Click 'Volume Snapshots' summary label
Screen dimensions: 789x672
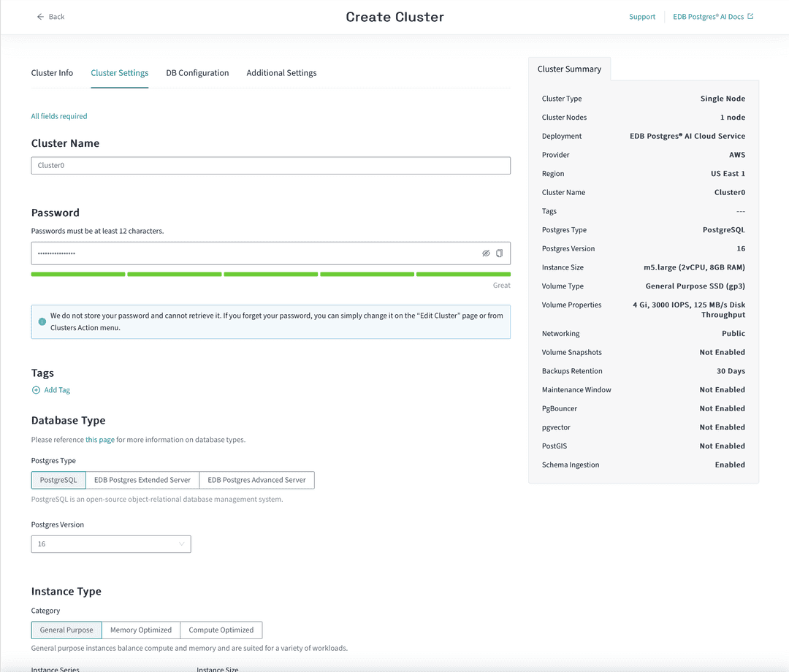pyautogui.click(x=571, y=352)
